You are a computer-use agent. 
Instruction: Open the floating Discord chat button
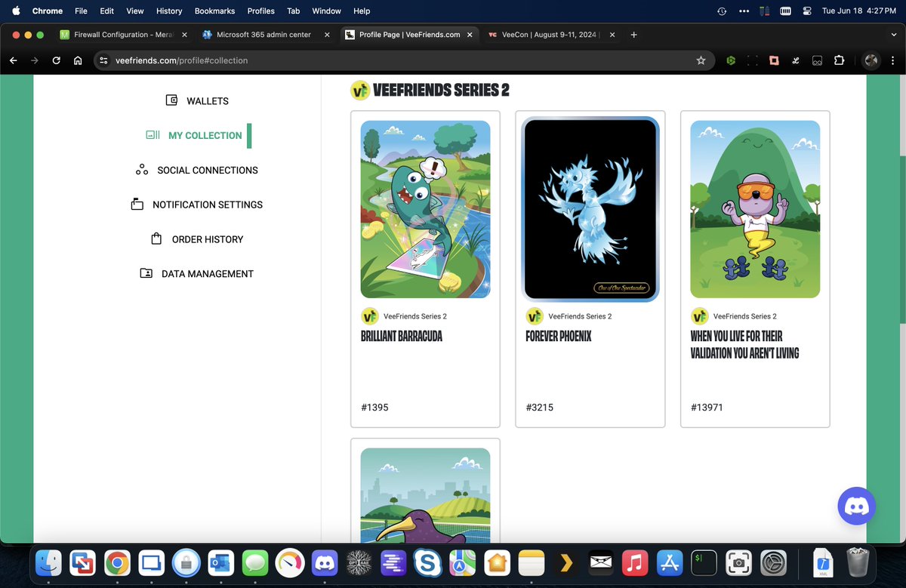click(857, 506)
